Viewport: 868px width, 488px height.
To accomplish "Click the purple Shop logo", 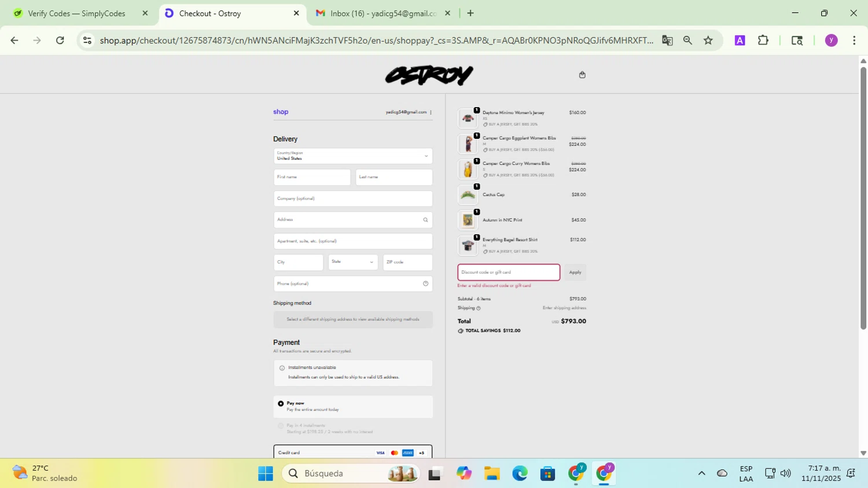I will (281, 112).
